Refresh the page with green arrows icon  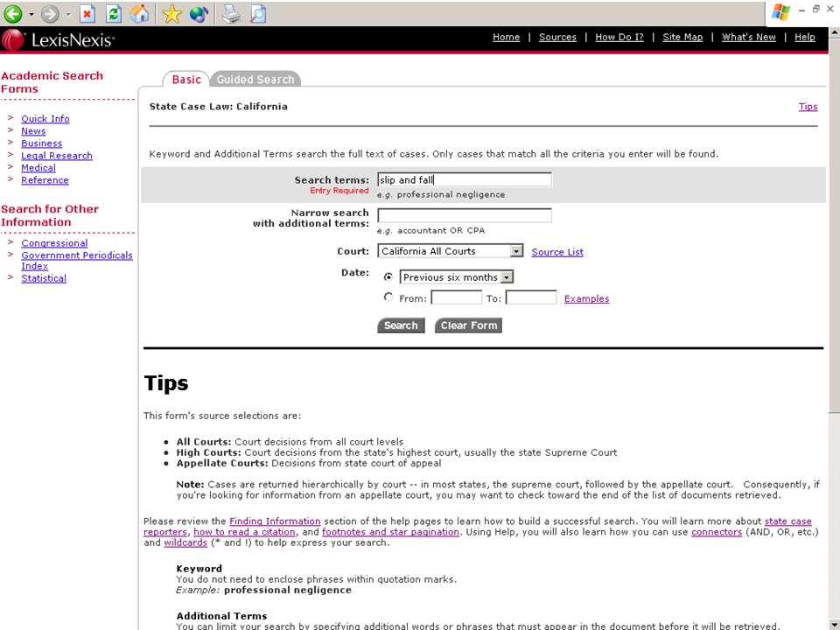pyautogui.click(x=114, y=14)
